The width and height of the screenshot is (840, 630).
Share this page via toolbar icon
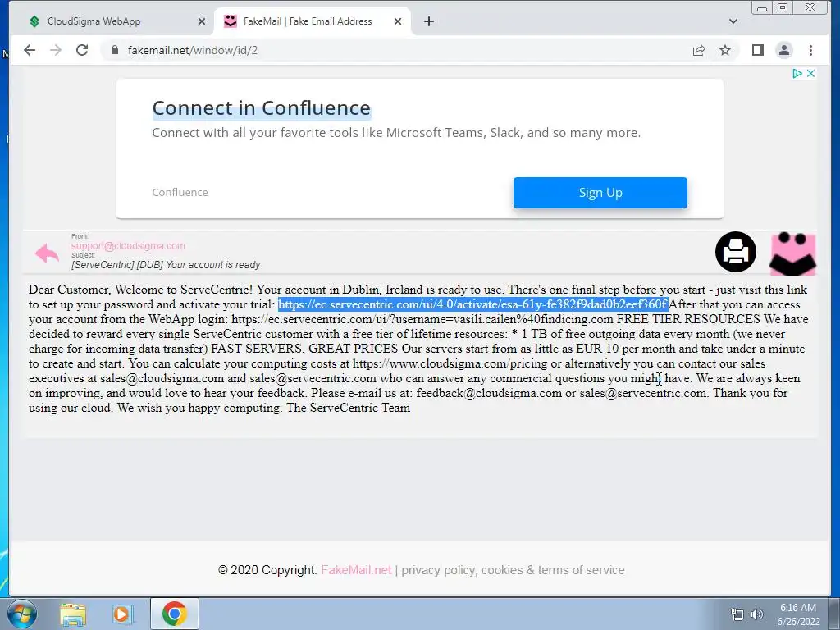coord(699,50)
